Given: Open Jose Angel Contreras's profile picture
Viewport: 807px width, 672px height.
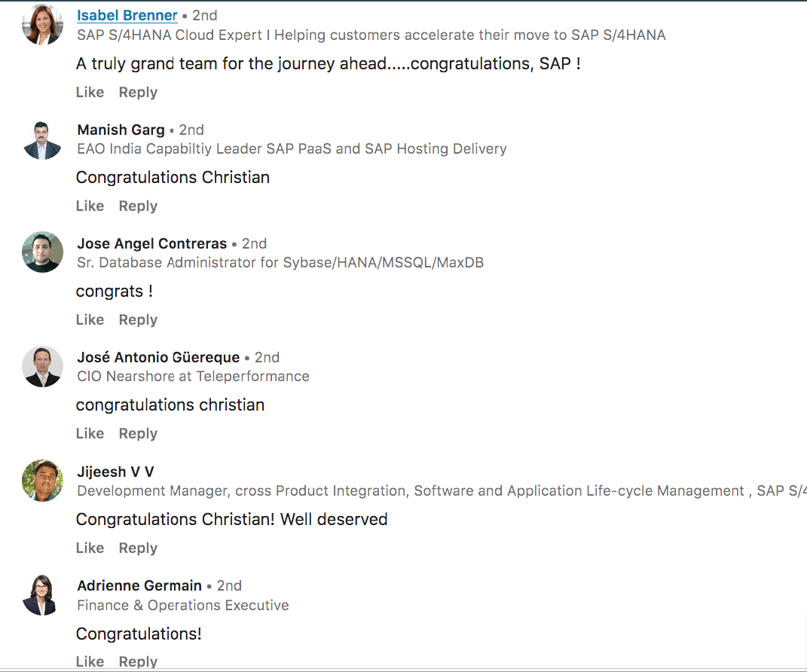Looking at the screenshot, I should (43, 252).
